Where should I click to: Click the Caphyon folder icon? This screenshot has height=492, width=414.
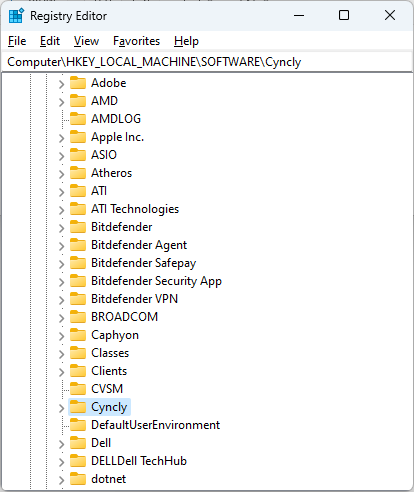point(78,335)
